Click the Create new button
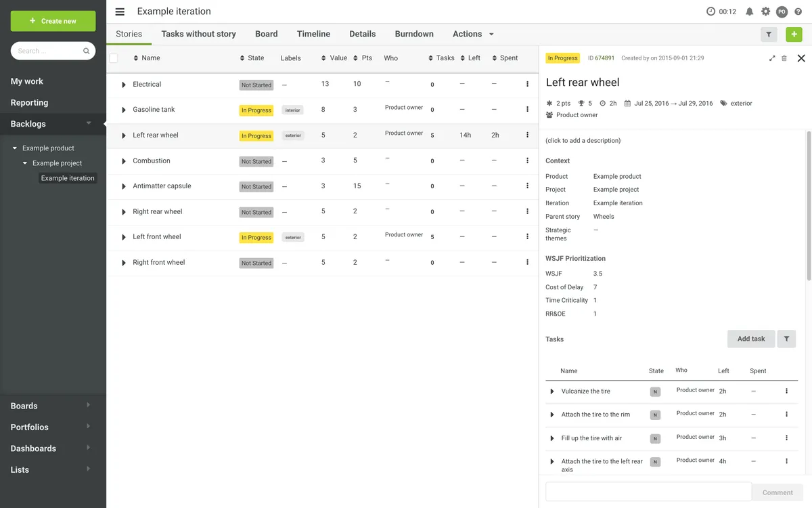The width and height of the screenshot is (812, 508). pyautogui.click(x=53, y=21)
